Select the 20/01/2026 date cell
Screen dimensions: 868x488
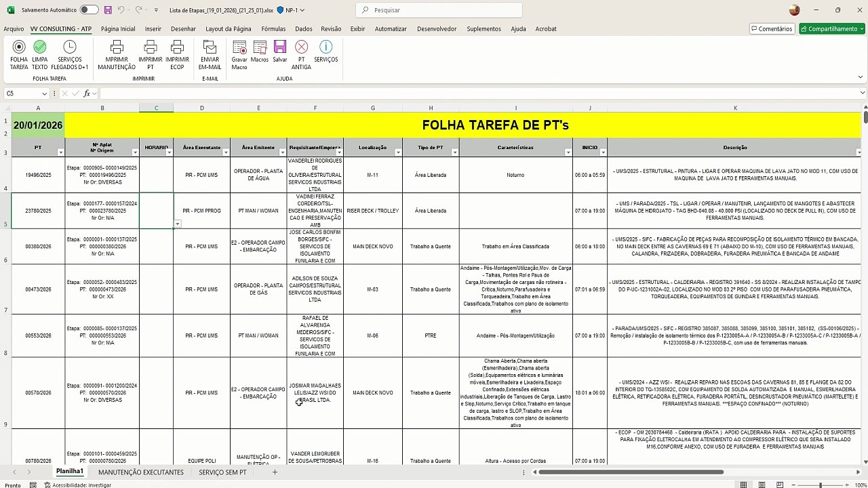pyautogui.click(x=38, y=125)
